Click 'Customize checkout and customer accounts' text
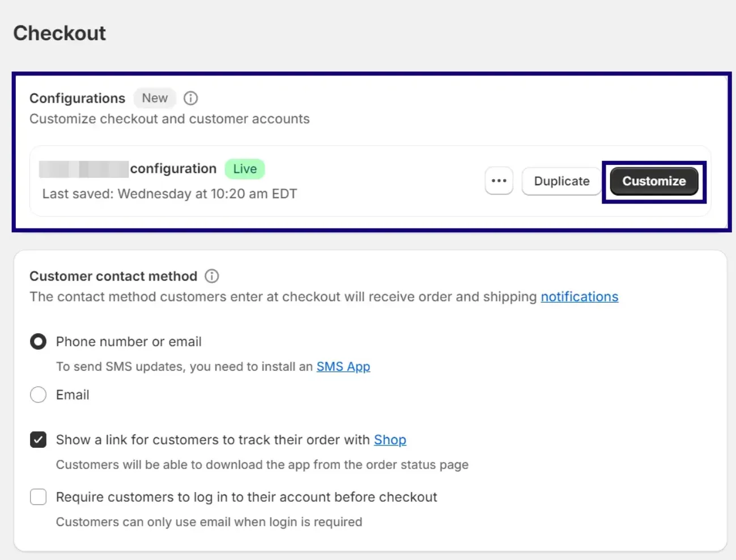 click(169, 119)
